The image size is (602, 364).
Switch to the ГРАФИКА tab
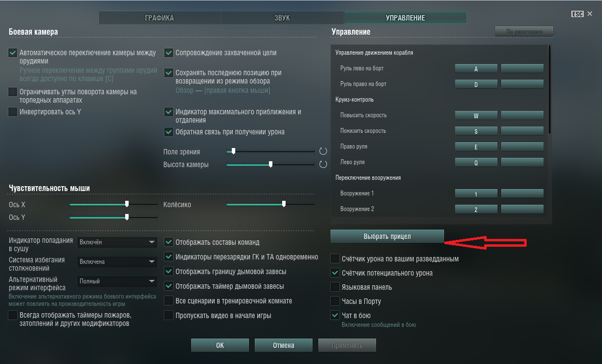(x=159, y=18)
